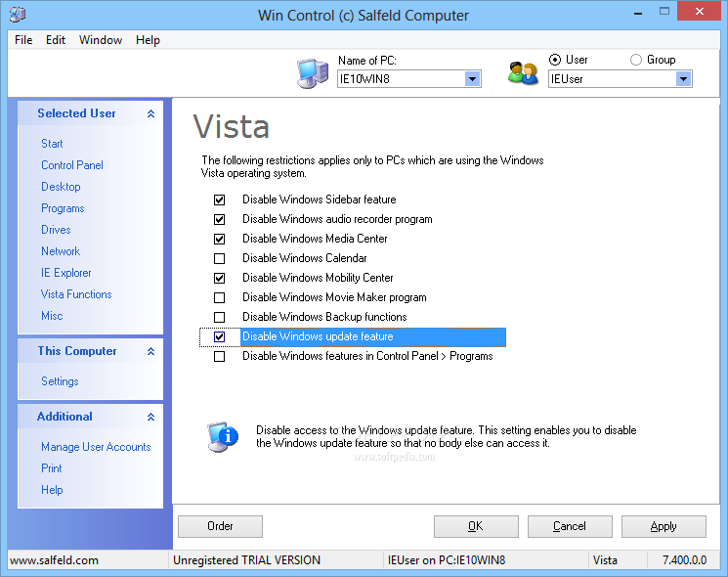Open Drives link in sidebar
This screenshot has width=728, height=577.
(x=56, y=230)
